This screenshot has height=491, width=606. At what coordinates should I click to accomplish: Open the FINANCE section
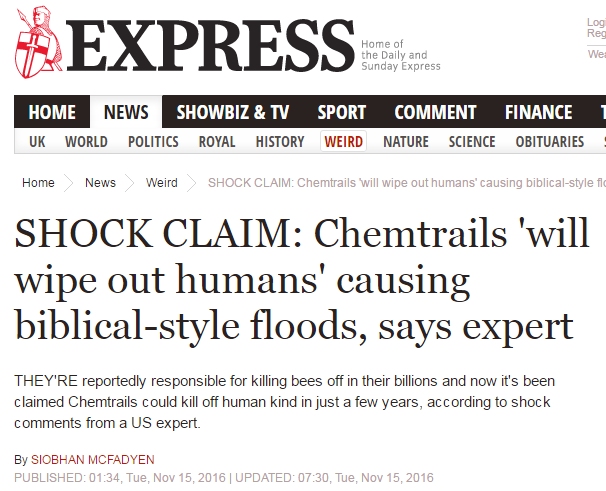pyautogui.click(x=538, y=112)
